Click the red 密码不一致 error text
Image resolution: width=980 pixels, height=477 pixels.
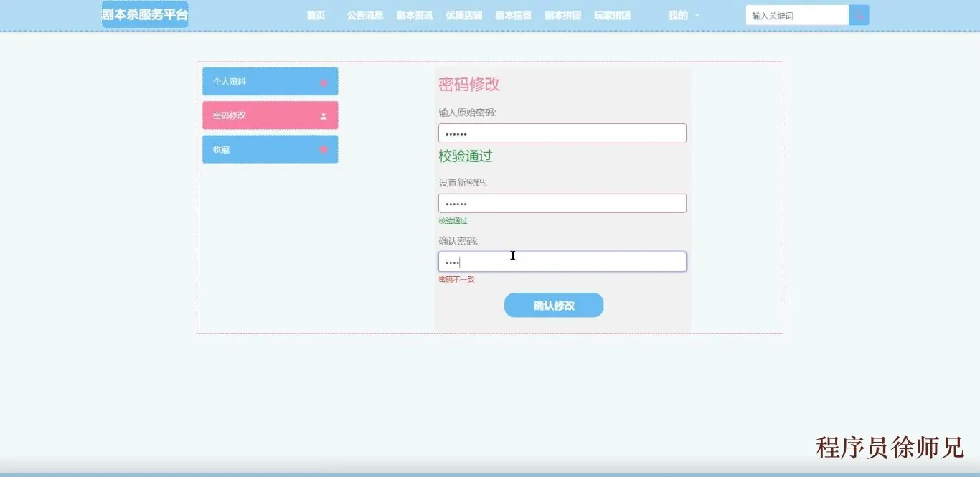(x=456, y=279)
